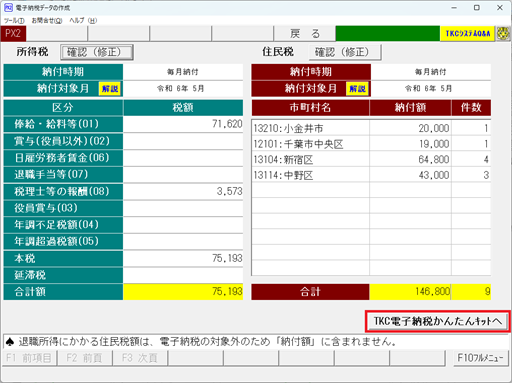Open TKCシステムQ&A
Screen dimensions: 512x383
tap(467, 34)
